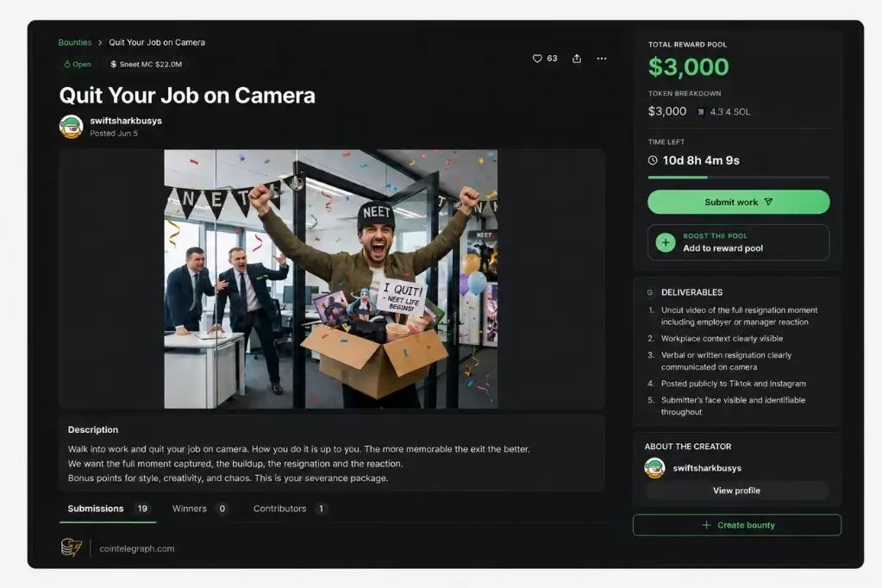This screenshot has height=588, width=882.
Task: Click the creator avatar in About the Creator
Action: tap(654, 468)
